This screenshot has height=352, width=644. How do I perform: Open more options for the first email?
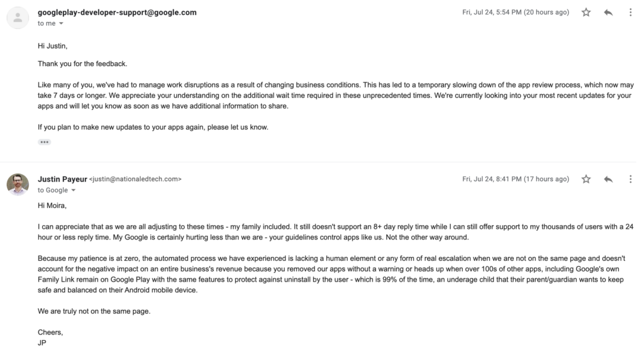click(x=631, y=13)
